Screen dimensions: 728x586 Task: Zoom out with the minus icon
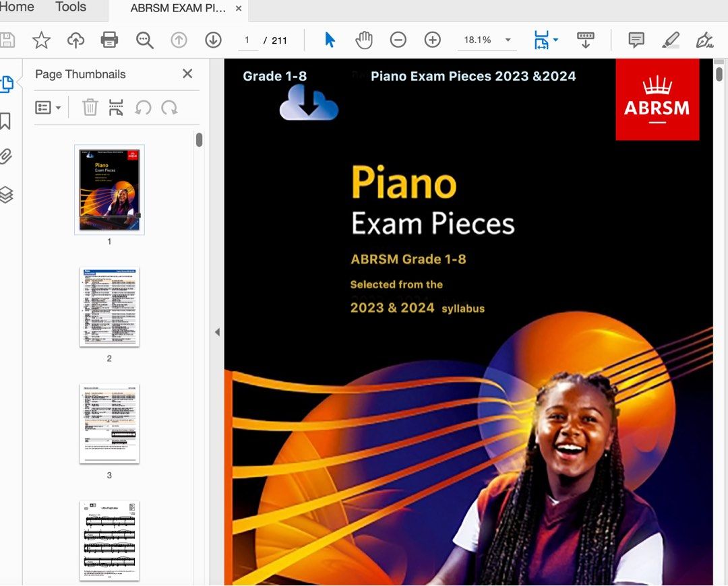click(398, 40)
